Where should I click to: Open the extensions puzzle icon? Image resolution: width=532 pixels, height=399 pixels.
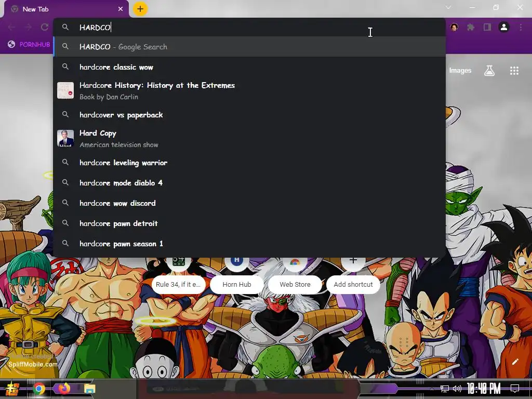coord(471,27)
